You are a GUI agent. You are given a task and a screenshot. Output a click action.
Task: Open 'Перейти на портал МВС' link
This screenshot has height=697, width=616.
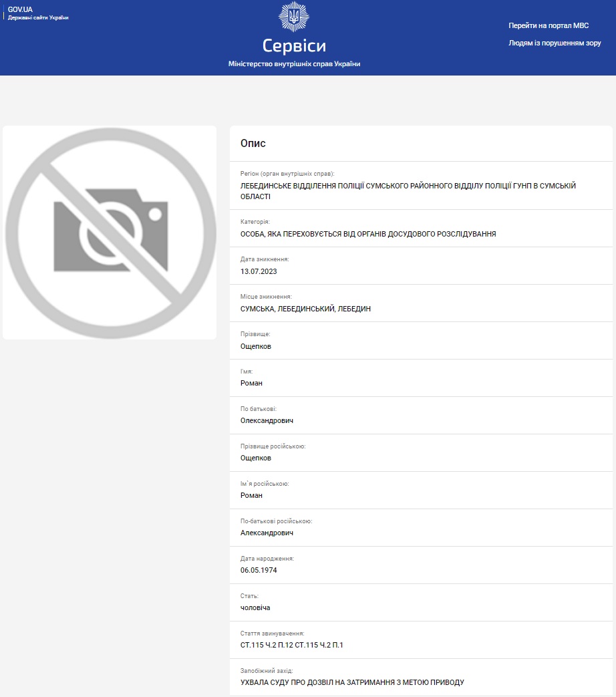tap(549, 25)
